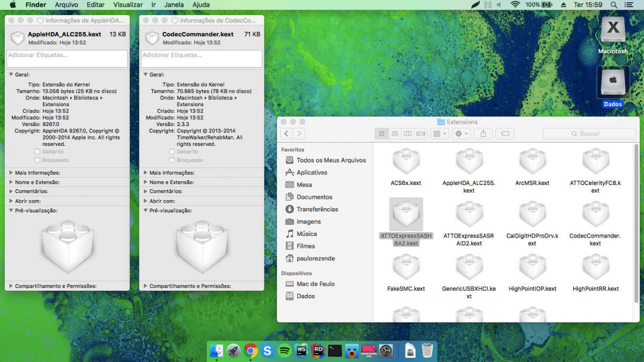The width and height of the screenshot is (644, 362).
Task: Expand Comentários in AppleHDA info window
Action: click(11, 191)
